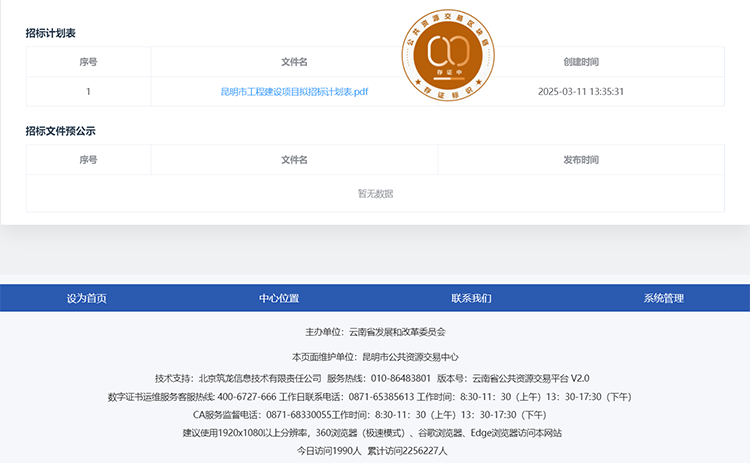
Task: Click the 云南省发展和改革委员会 organizer text
Action: (x=397, y=331)
